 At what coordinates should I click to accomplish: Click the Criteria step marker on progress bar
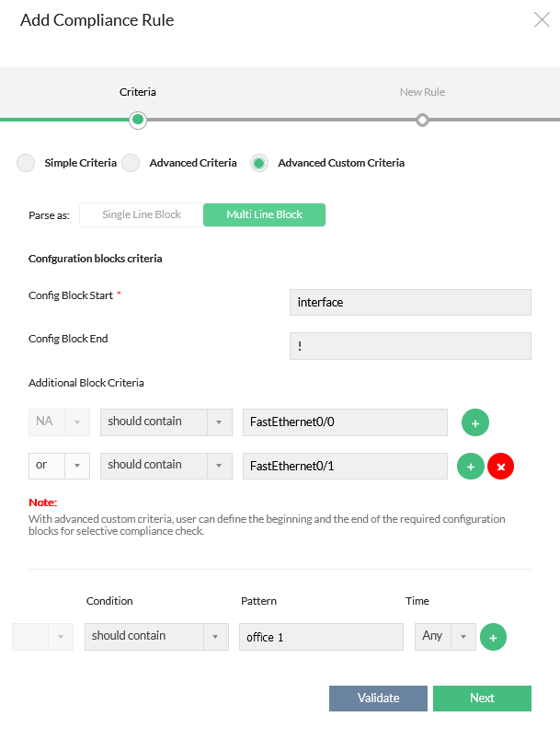click(137, 120)
